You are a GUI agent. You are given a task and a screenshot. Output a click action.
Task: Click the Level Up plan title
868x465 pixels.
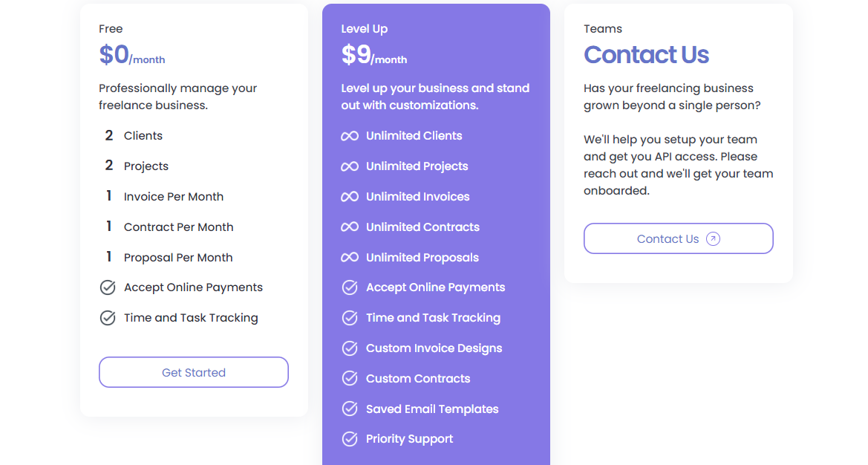click(x=365, y=28)
